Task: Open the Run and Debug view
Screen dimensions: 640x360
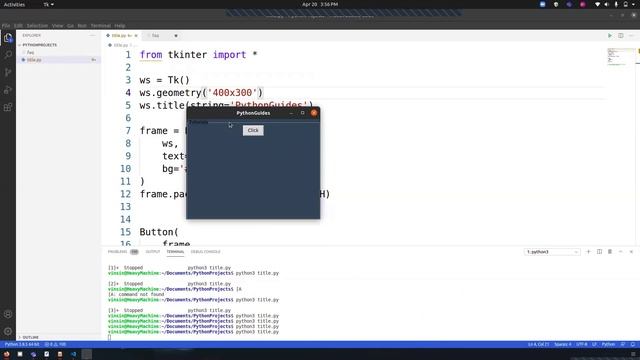Action: 8,90
